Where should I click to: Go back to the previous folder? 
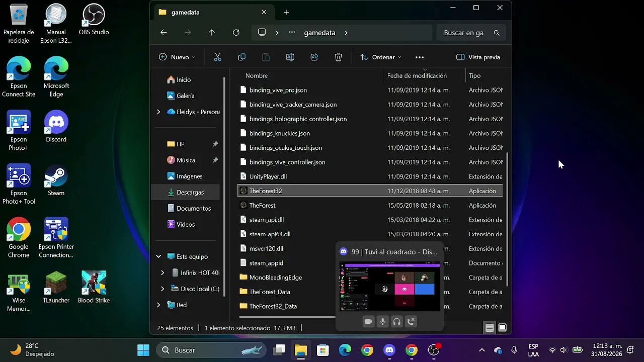point(164,33)
